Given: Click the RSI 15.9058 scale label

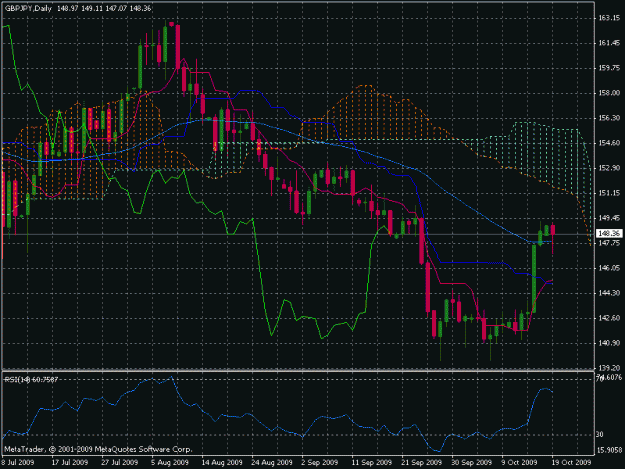Looking at the screenshot, I should pyautogui.click(x=609, y=450).
